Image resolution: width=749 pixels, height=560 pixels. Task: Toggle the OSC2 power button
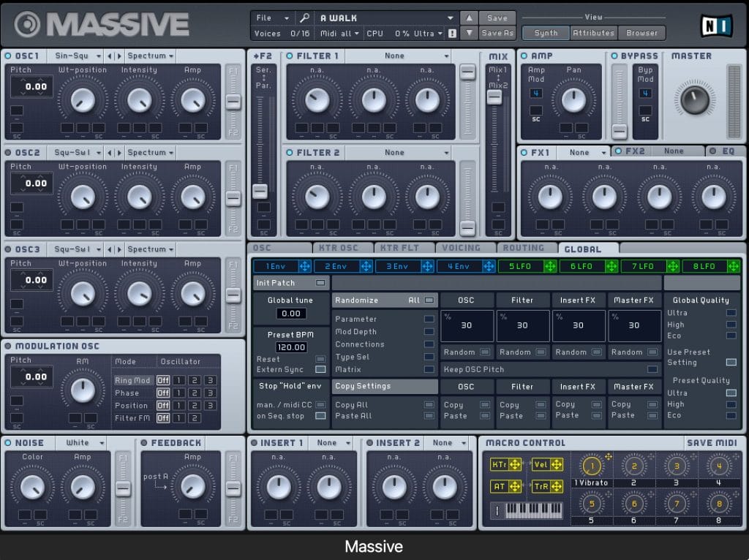click(8, 153)
